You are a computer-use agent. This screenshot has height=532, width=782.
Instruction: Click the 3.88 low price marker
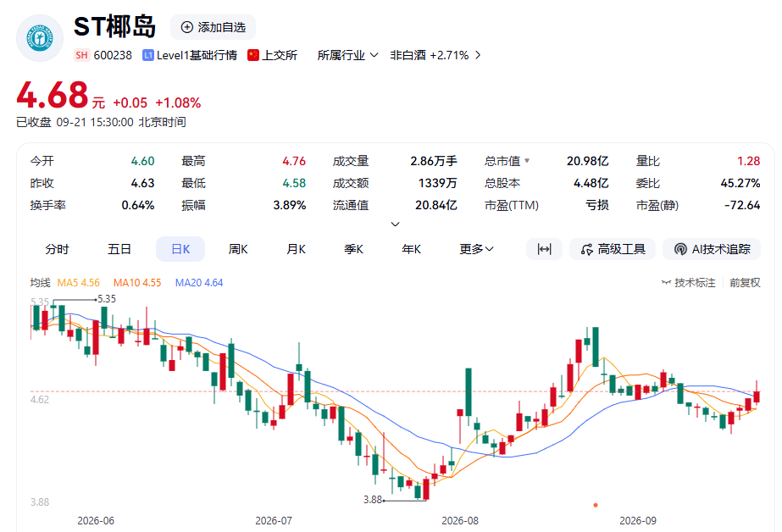click(x=373, y=500)
